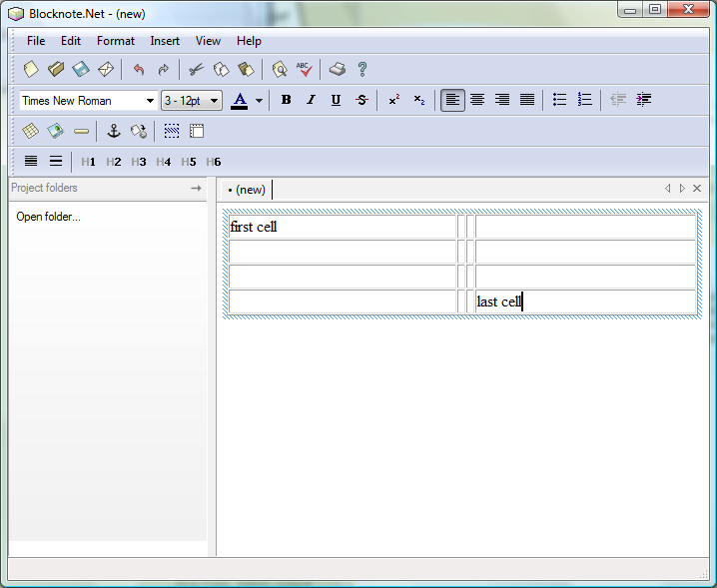Redo the last undone action

point(163,70)
